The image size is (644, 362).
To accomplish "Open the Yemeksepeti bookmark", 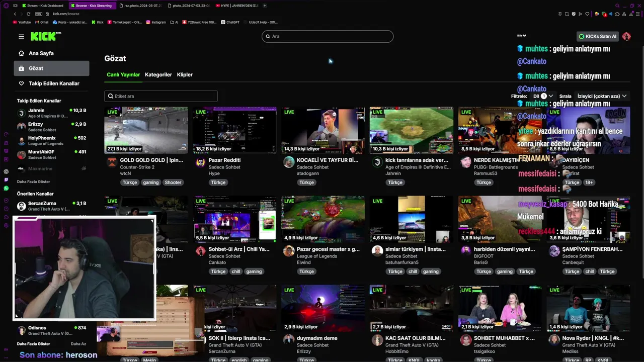I will click(124, 22).
